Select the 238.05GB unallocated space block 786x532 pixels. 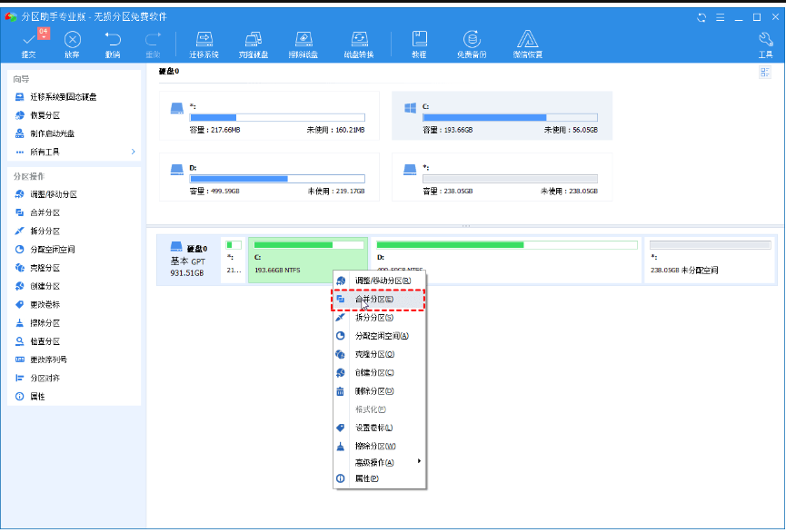pos(710,259)
